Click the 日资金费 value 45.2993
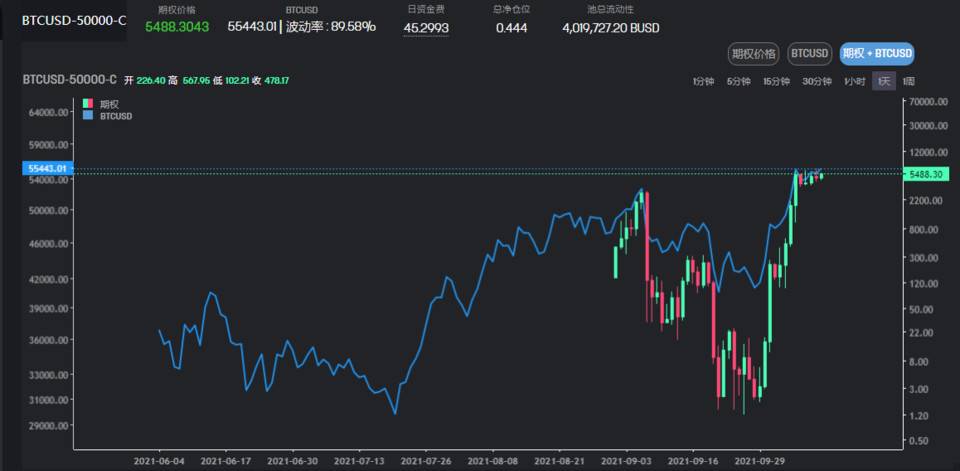The image size is (960, 471). tap(425, 27)
